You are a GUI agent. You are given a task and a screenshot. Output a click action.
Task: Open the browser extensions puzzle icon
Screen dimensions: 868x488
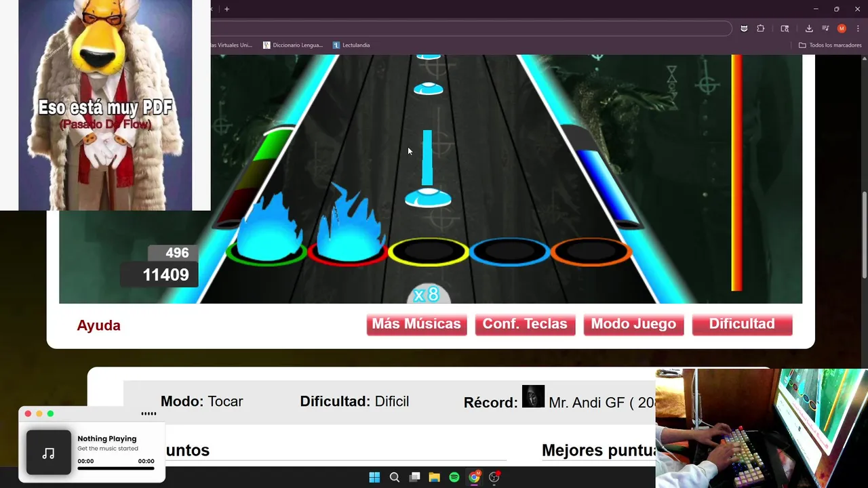(x=761, y=28)
